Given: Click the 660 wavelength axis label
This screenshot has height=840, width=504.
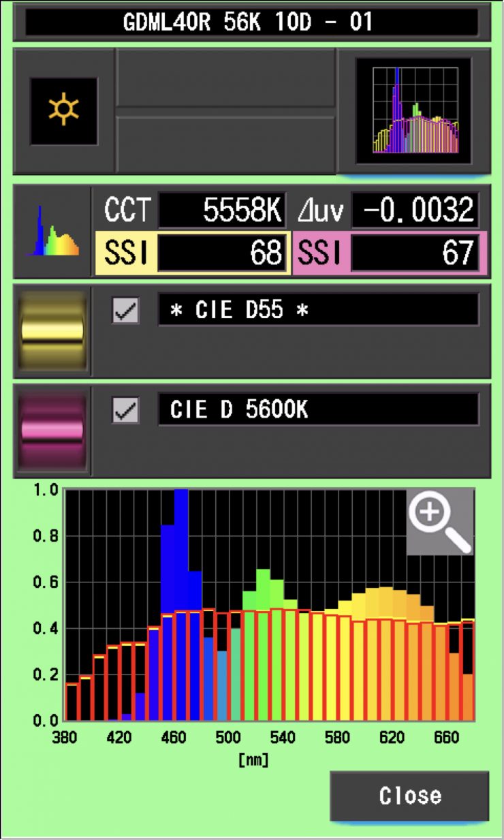Looking at the screenshot, I should click(x=447, y=737).
